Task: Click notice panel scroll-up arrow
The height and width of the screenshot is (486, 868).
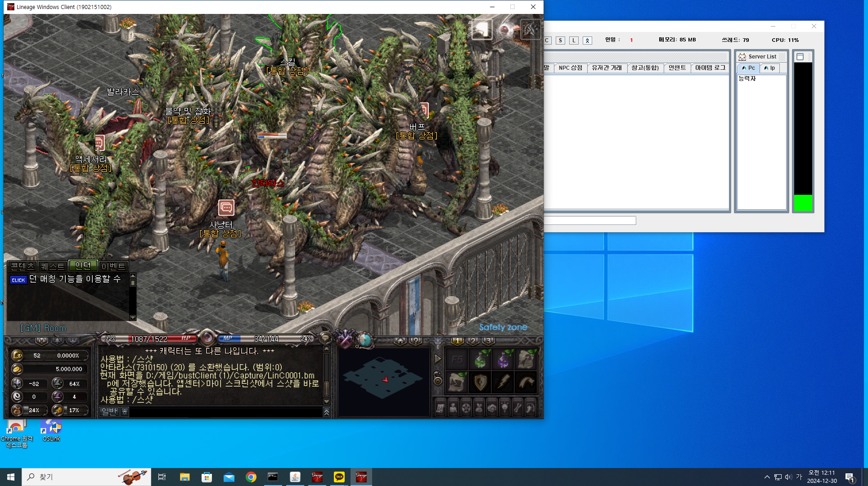Action: pos(133,276)
